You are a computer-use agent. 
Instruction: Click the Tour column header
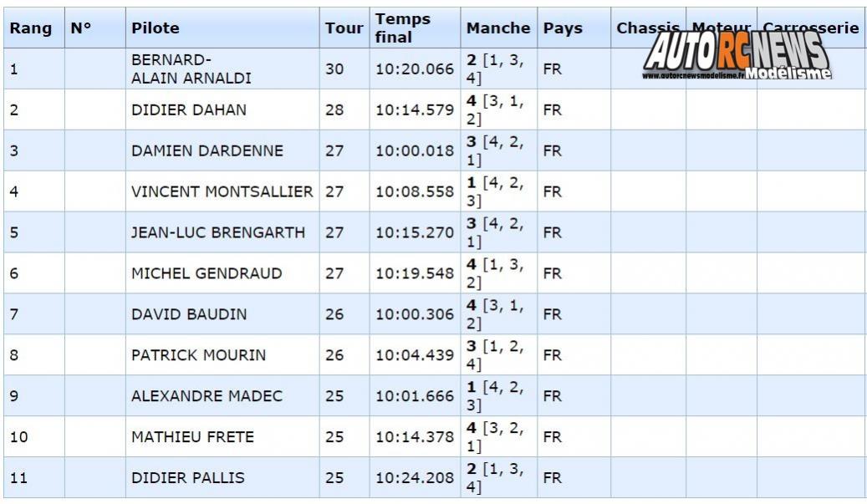(344, 28)
